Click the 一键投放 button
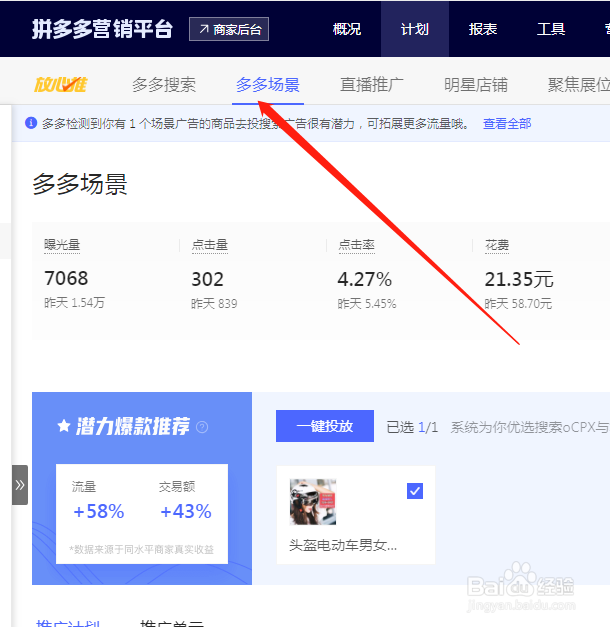This screenshot has width=610, height=627. click(x=325, y=426)
